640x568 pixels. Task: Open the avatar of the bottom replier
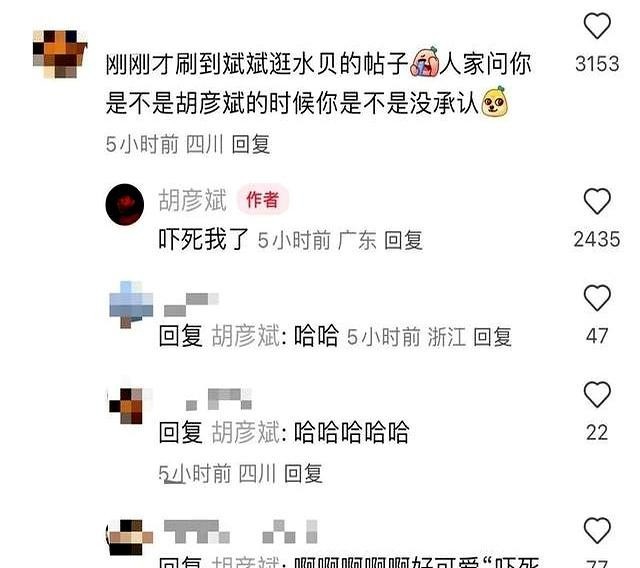130,537
